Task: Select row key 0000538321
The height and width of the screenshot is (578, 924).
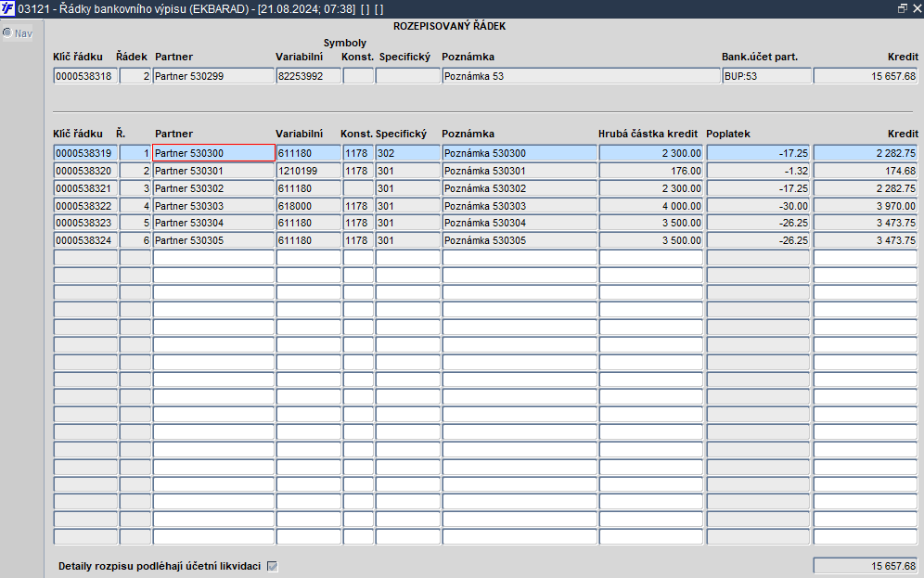Action: [85, 188]
